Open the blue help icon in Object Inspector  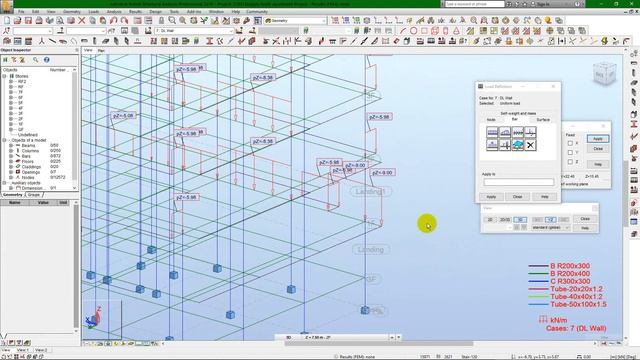pyautogui.click(x=47, y=60)
